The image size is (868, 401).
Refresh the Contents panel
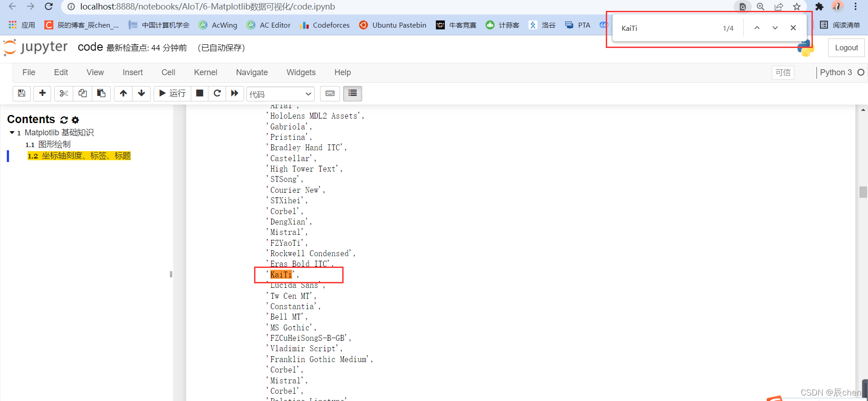click(64, 120)
